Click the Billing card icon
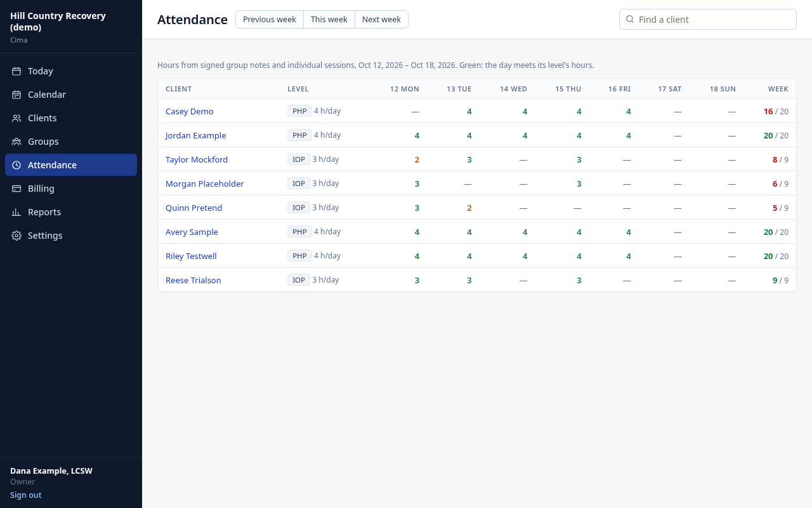Screen dimensions: 812x508 pyautogui.click(x=16, y=189)
